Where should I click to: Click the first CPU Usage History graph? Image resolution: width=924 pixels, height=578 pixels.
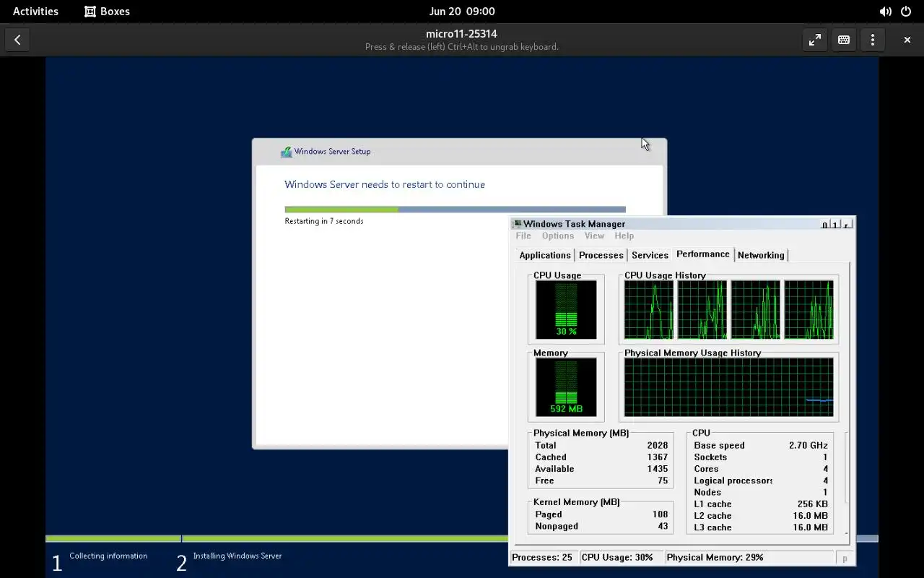[x=649, y=309]
